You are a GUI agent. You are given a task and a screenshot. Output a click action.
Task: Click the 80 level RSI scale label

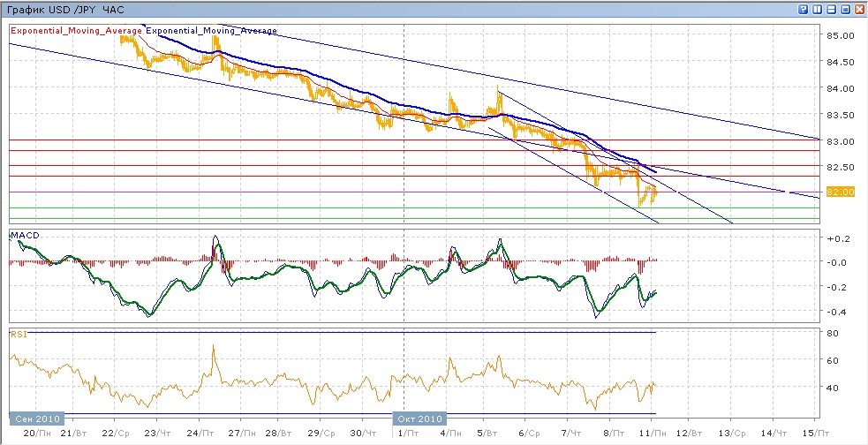point(831,333)
